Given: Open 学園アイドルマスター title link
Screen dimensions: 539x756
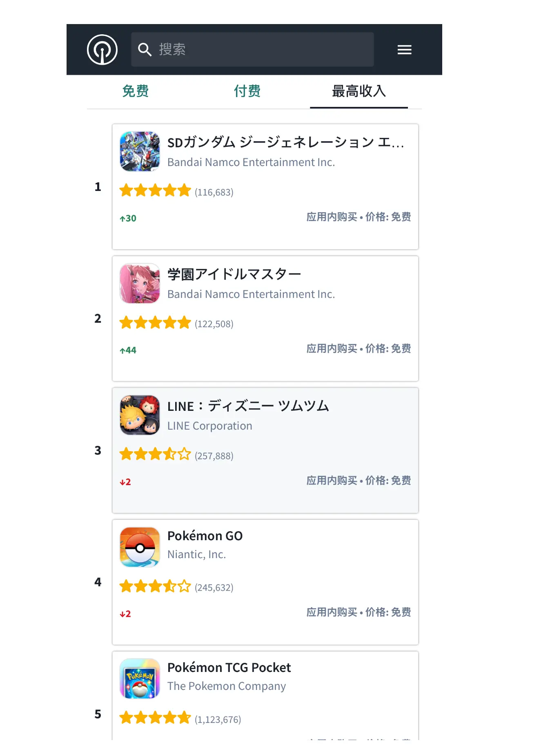Looking at the screenshot, I should pos(234,274).
